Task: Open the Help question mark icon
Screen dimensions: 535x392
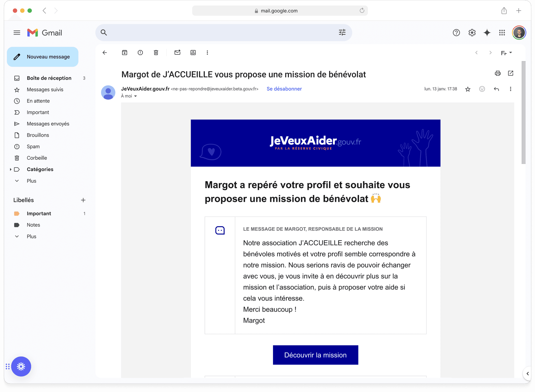Action: pos(456,33)
